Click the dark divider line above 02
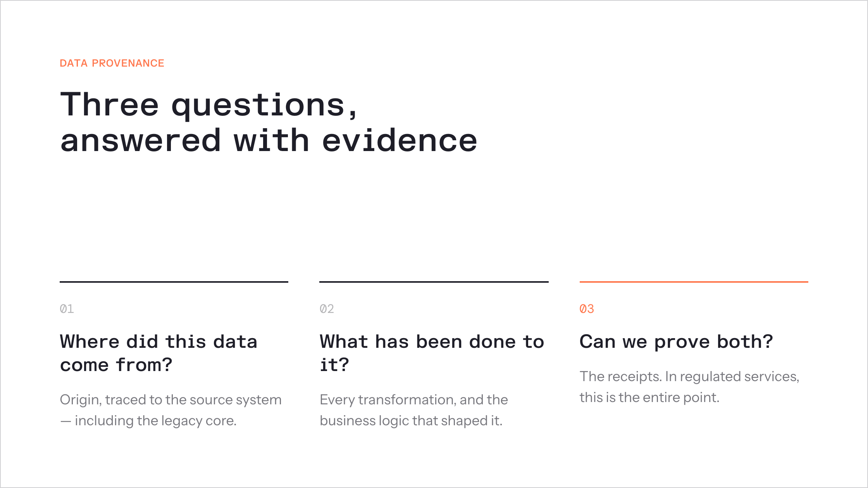This screenshot has width=868, height=488. pos(434,282)
